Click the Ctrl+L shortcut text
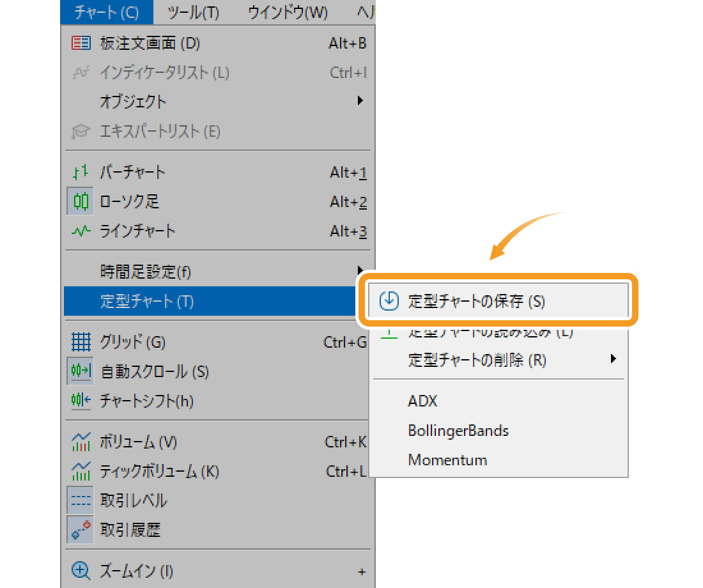 coord(346,472)
